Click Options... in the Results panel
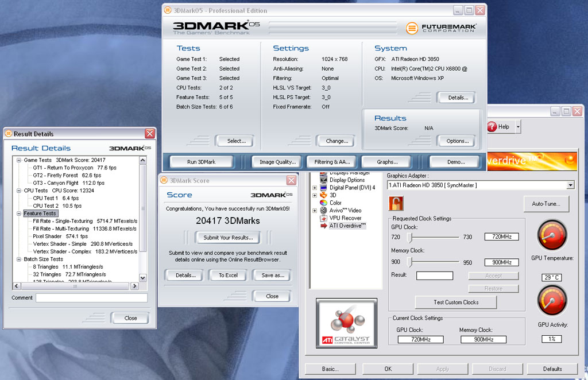588x380 pixels. (457, 141)
